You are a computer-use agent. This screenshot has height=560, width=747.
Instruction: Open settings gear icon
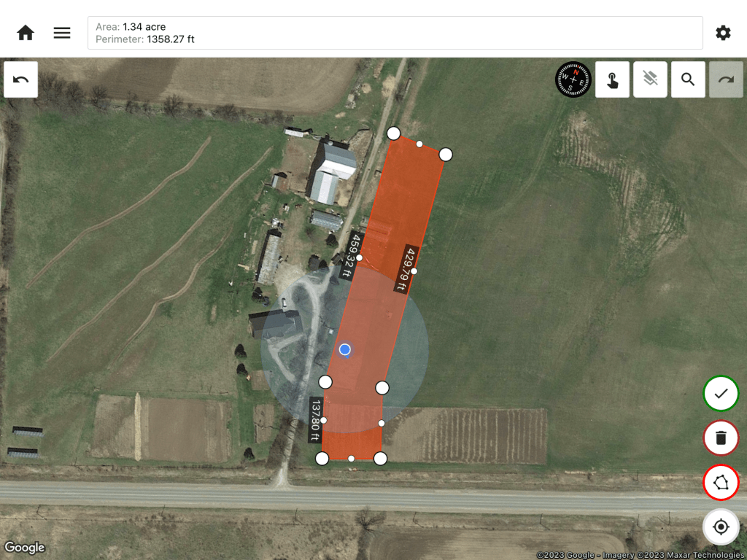pos(723,33)
